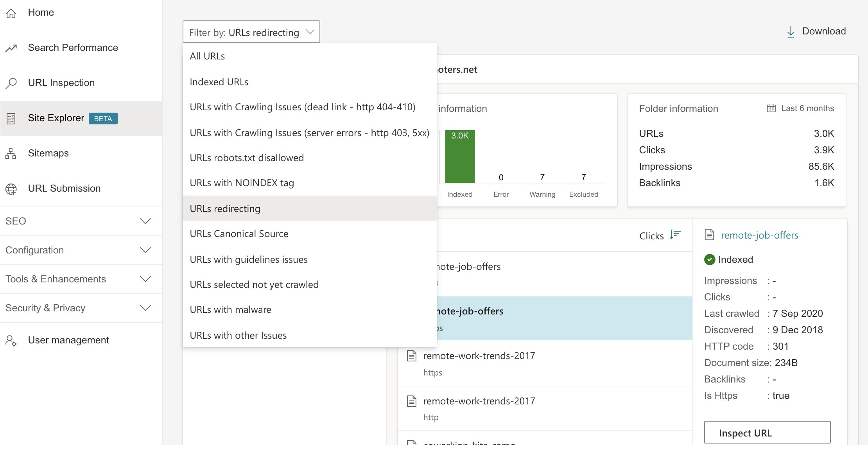Select URLs with other Issues filter

click(309, 336)
